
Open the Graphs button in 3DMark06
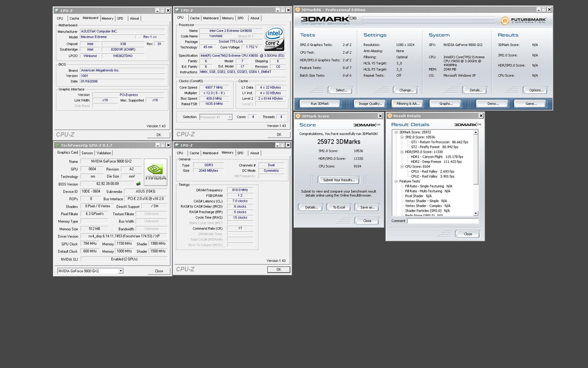[x=446, y=103]
